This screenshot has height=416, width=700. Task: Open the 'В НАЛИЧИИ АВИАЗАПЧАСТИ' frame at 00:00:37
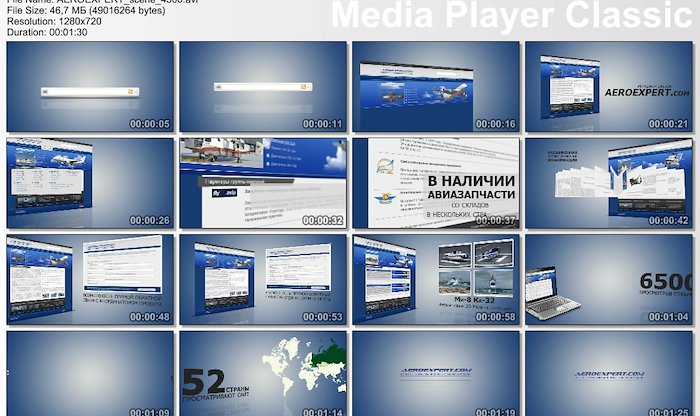point(436,183)
